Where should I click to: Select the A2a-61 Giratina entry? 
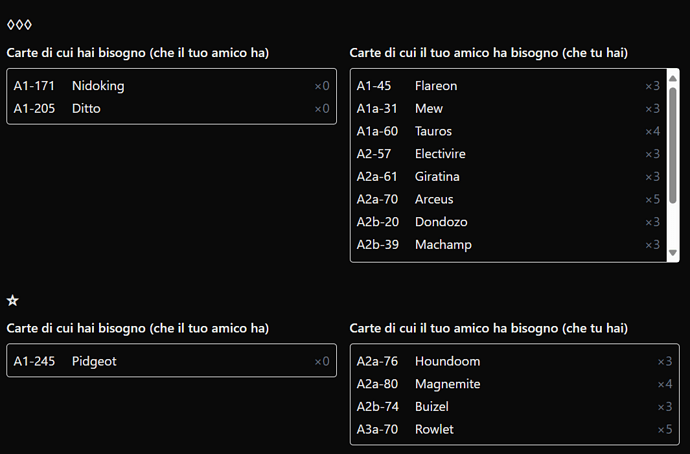tap(508, 177)
